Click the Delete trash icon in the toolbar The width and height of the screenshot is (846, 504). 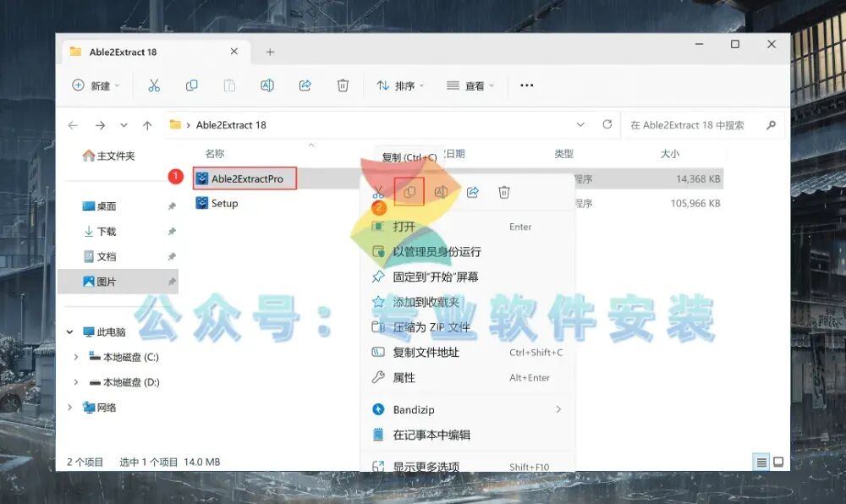pyautogui.click(x=343, y=85)
